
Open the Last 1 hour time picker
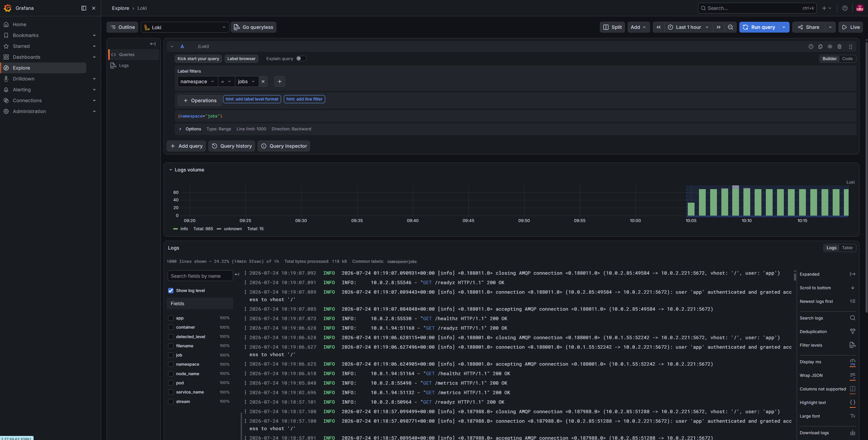688,27
